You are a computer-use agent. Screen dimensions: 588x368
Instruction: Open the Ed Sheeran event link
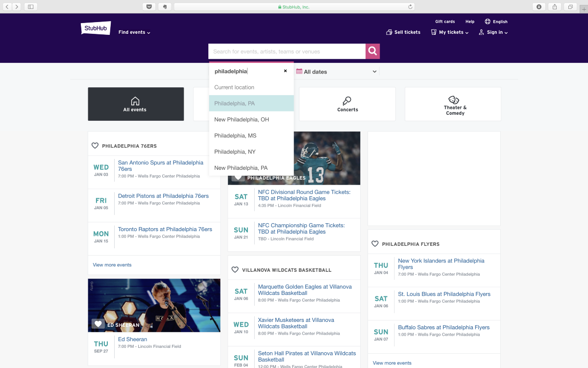click(132, 339)
